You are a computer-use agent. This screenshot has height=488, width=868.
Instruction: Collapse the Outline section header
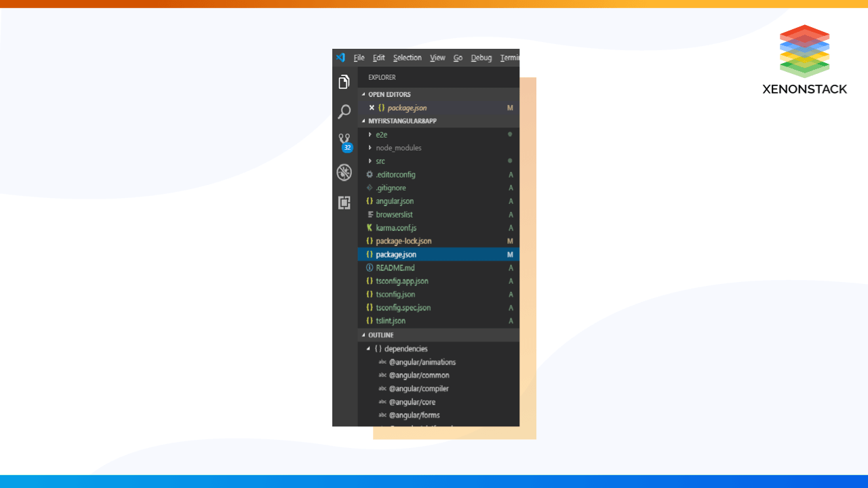(380, 335)
